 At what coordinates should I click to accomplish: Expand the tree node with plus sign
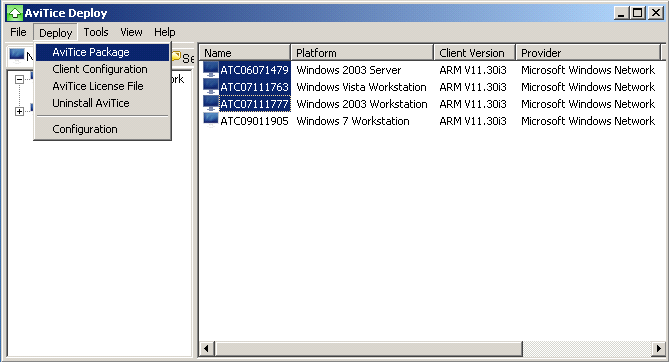tap(19, 111)
